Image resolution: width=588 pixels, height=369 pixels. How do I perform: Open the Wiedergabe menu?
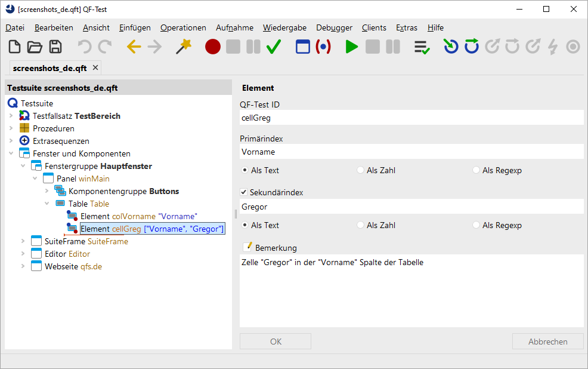click(x=284, y=28)
